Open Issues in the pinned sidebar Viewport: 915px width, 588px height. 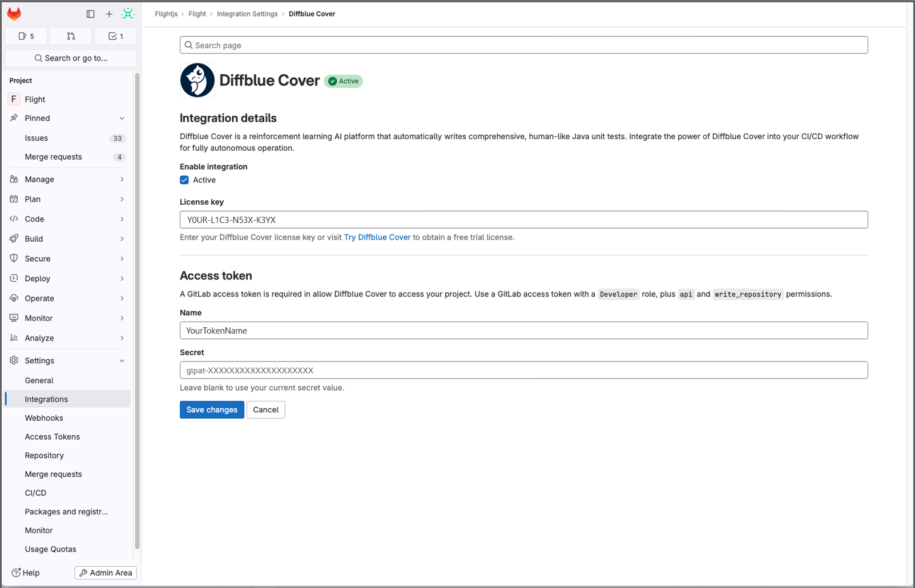coord(68,138)
